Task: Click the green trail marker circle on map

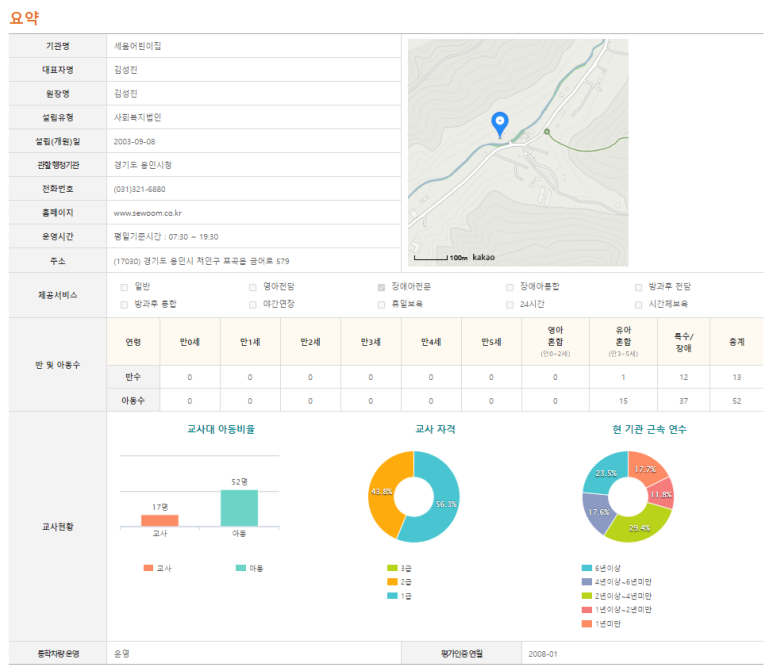Action: click(547, 132)
